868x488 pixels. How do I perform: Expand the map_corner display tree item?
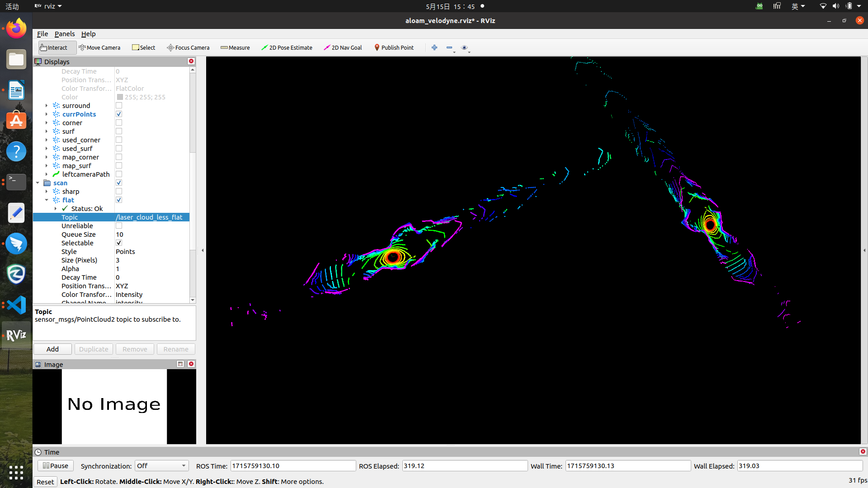pos(47,157)
